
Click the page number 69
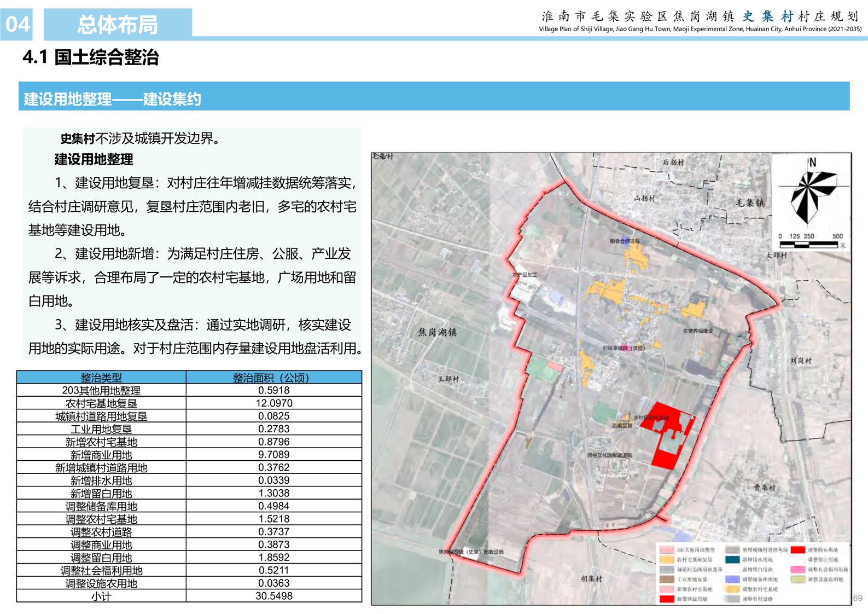pyautogui.click(x=857, y=598)
